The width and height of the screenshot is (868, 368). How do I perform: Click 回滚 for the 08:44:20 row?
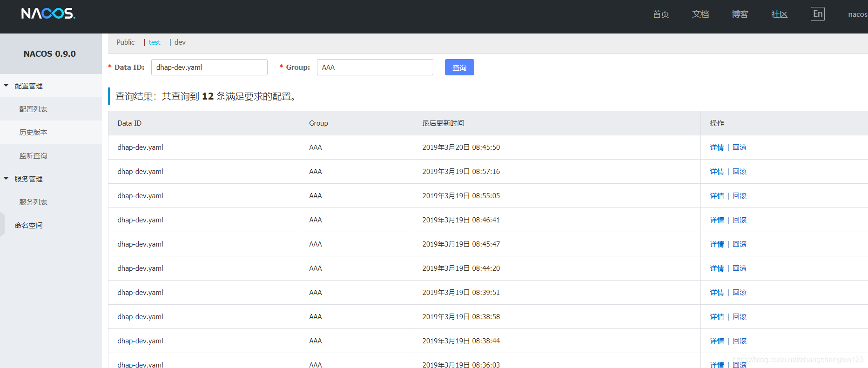[x=740, y=268]
